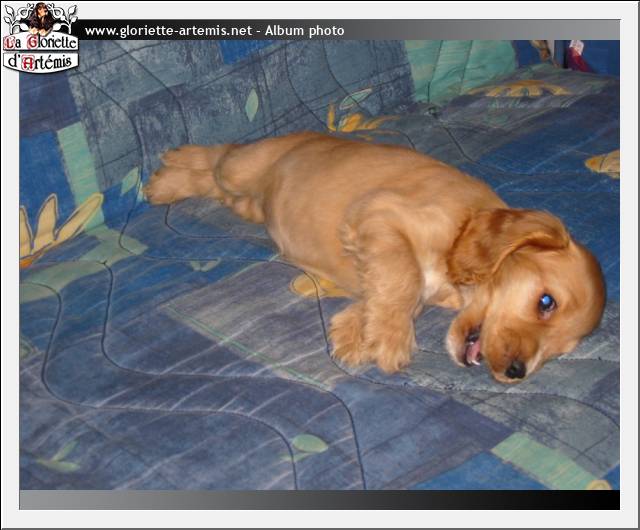Click the puppy's blue eye
This screenshot has width=640, height=530.
(x=546, y=303)
